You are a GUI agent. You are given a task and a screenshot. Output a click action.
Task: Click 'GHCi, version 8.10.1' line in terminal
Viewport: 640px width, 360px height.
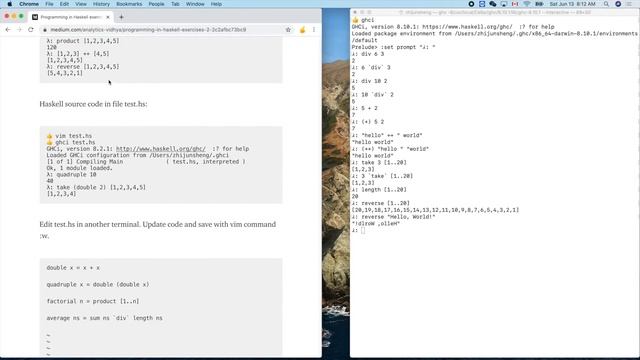453,27
